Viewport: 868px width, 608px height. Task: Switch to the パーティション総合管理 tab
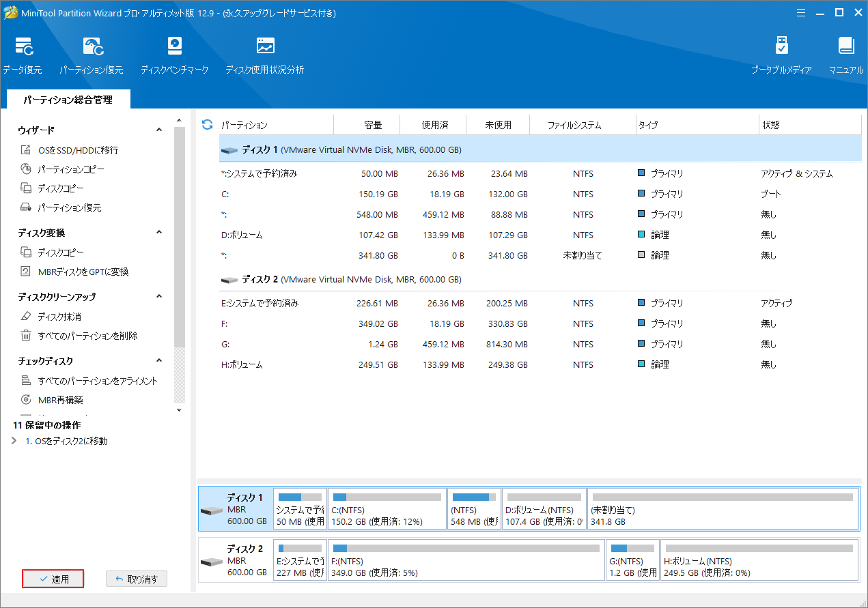(68, 100)
